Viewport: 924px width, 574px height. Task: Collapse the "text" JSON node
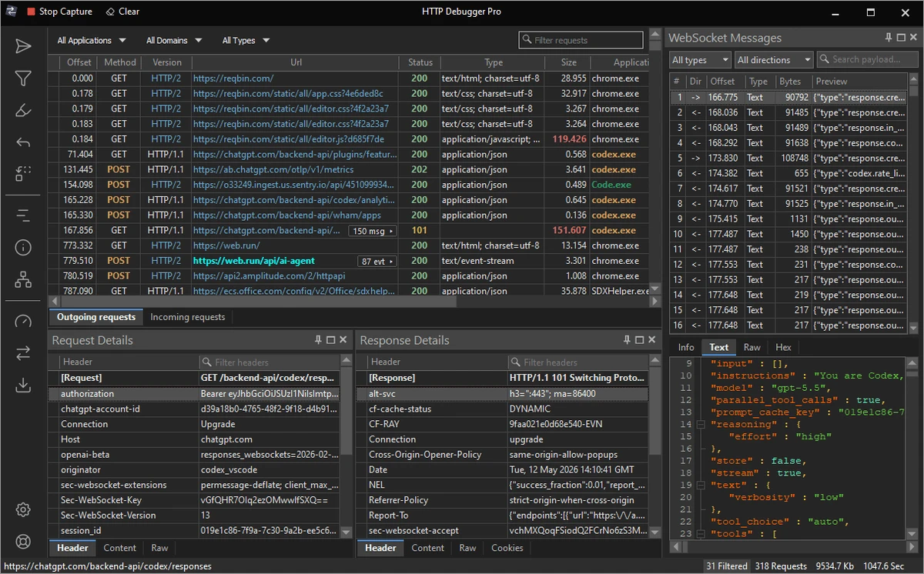pos(700,486)
